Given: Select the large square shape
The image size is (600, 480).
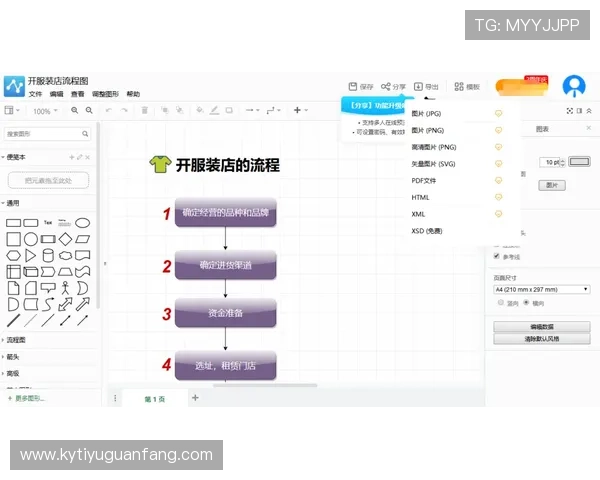Looking at the screenshot, I should pos(13,239).
